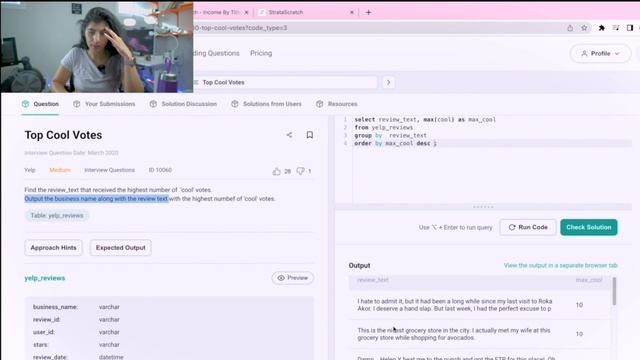Click the Interview Questions tag
This screenshot has width=640, height=360.
click(x=109, y=170)
